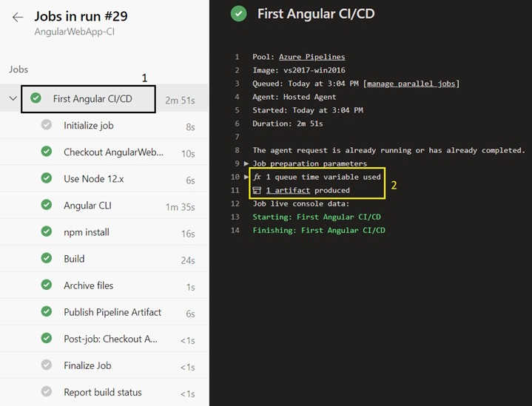
Task: Click the large green check in header
Action: point(239,13)
